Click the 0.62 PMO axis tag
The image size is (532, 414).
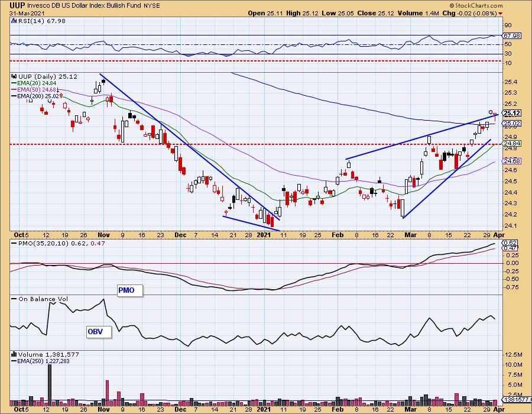511,242
